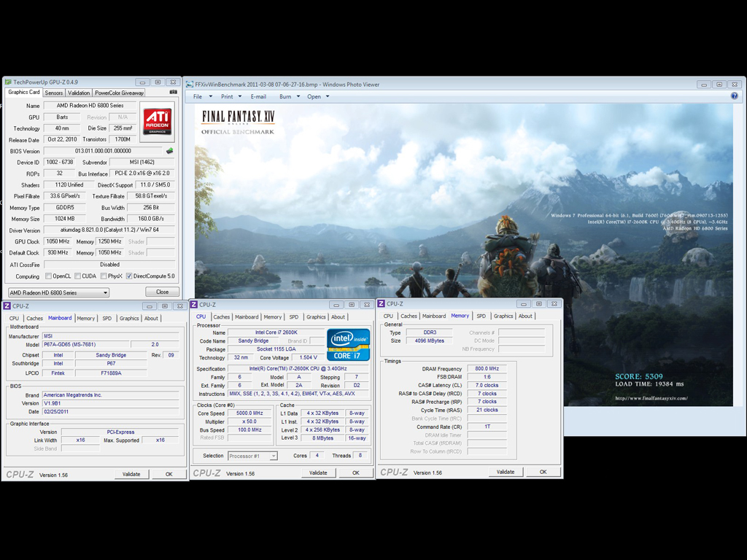Click the American Megatrends Inc. brand field
Image resolution: width=747 pixels, height=560 pixels.
point(111,394)
